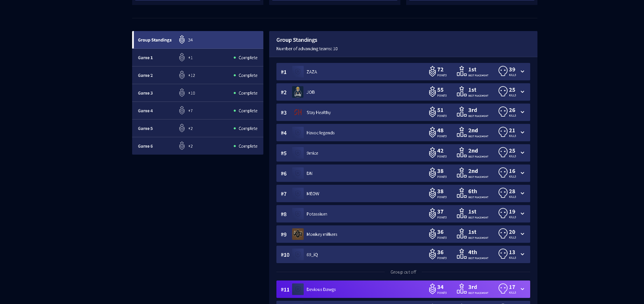Click the podium icon in Stay Healthy row
Screen dimensions: 644x304
point(462,112)
